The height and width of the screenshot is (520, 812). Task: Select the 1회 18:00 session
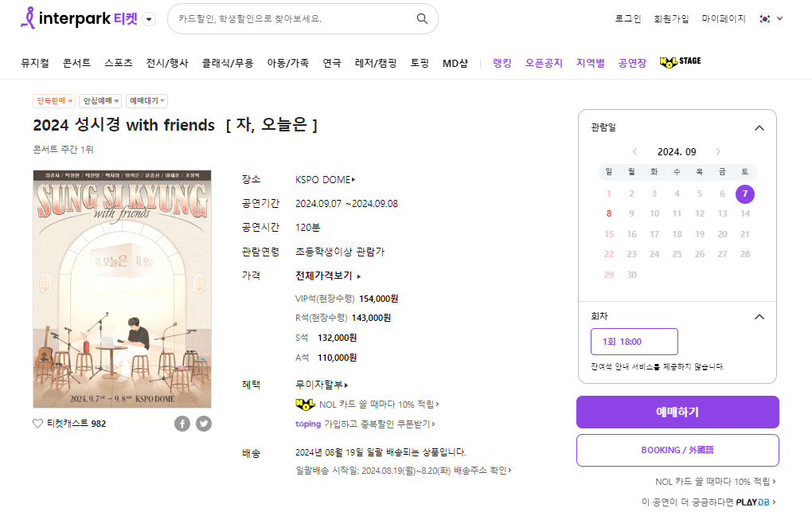point(634,342)
